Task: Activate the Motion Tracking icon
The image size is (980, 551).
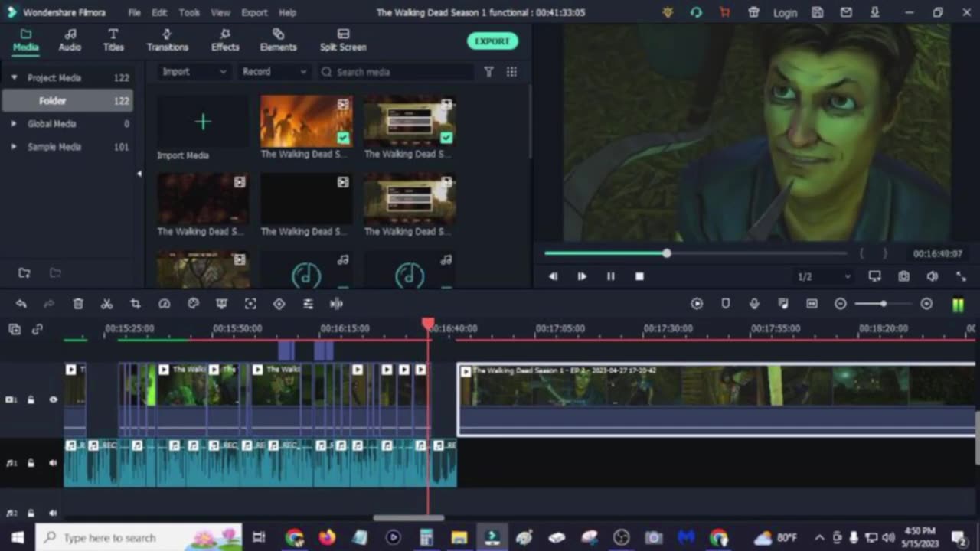Action: tap(250, 304)
